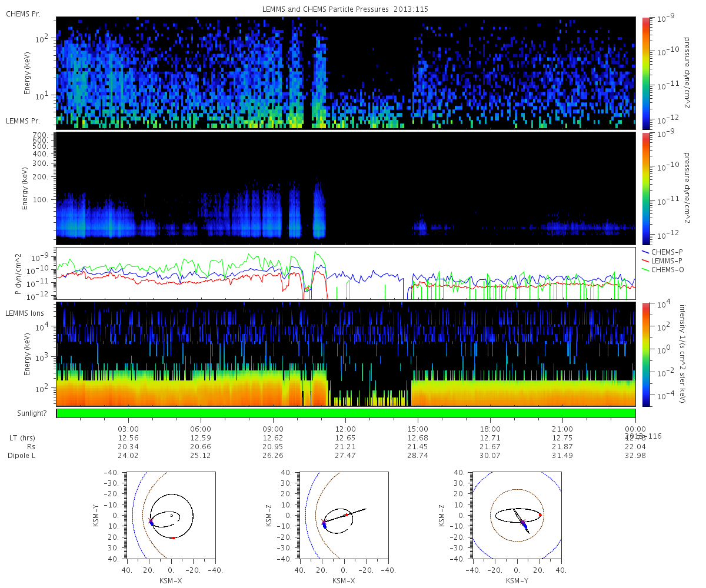
Task: Click the green Sunlight indicator bar
Action: point(346,413)
